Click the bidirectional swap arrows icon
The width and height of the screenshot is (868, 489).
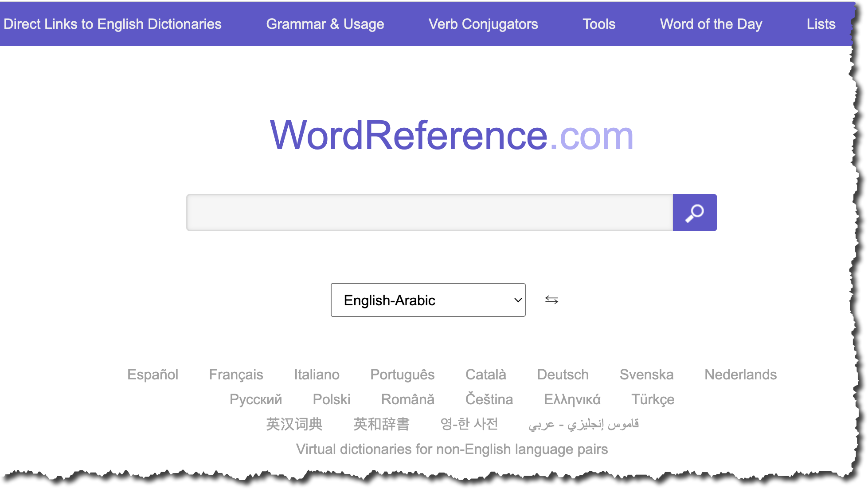point(551,300)
